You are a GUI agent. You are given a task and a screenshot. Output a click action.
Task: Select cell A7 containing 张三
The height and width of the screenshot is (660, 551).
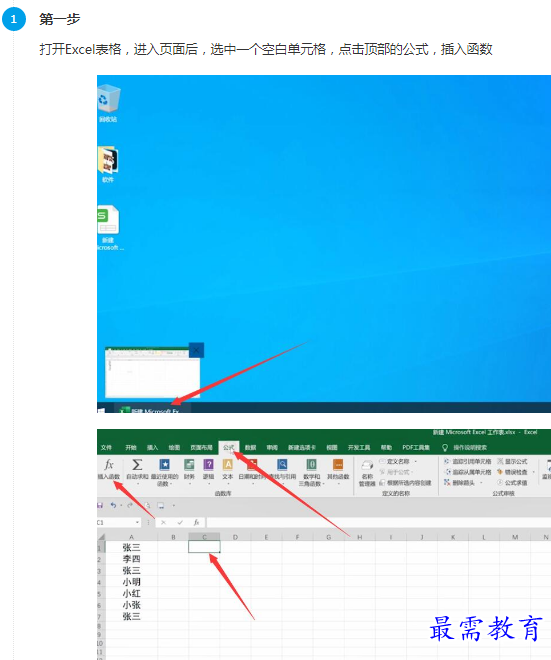click(131, 616)
